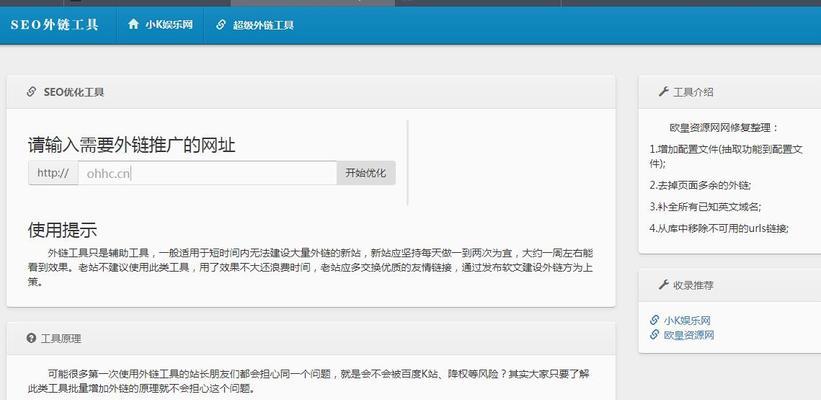
Task: Click the item 3.补全所有已知英文域名;
Action: tap(705, 207)
